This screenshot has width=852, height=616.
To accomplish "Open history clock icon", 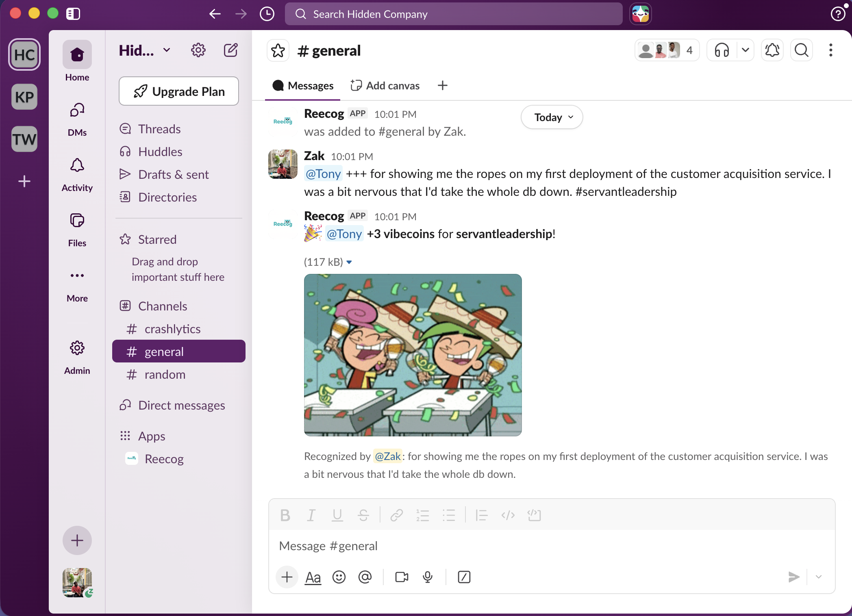I will pos(267,14).
